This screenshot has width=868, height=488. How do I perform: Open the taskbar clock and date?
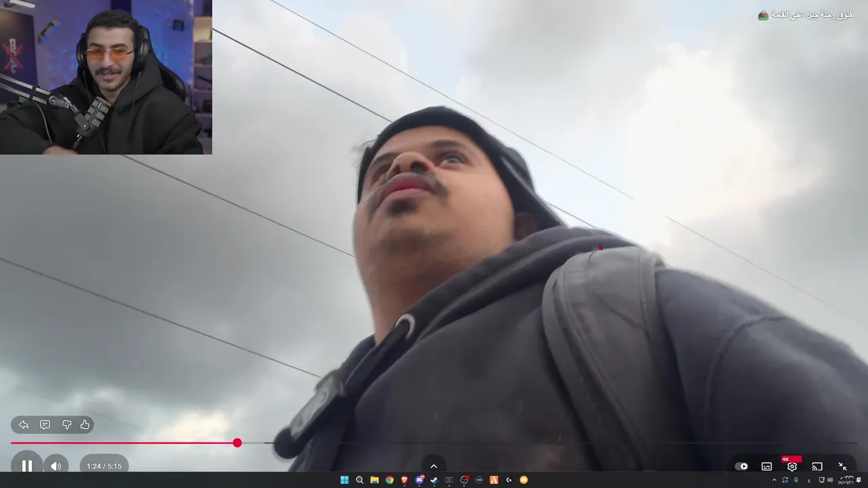coord(846,480)
